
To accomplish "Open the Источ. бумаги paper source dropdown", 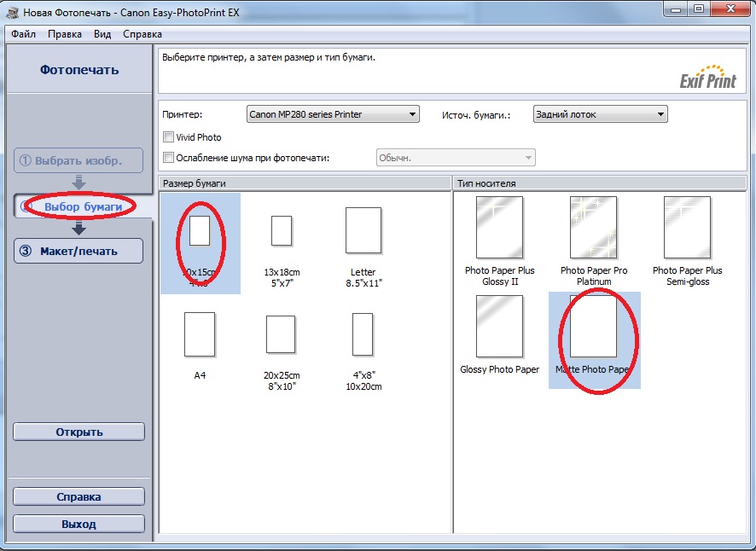I will point(600,114).
